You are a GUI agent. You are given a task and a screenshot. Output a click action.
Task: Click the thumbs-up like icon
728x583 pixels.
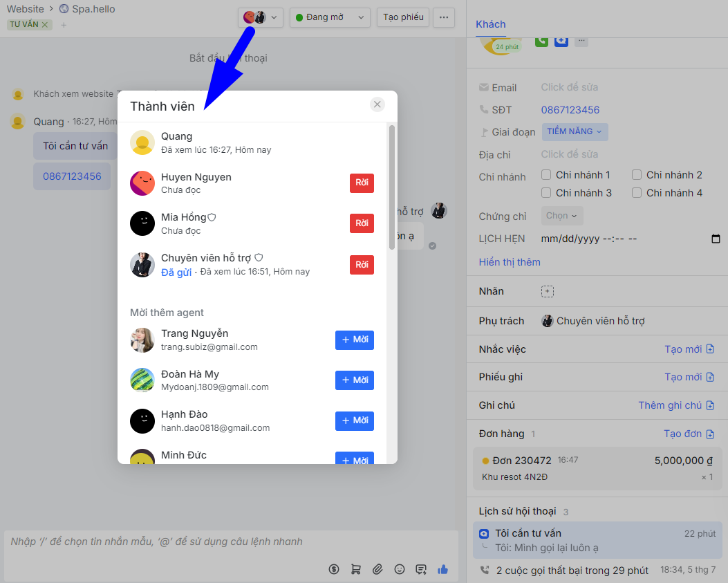443,569
